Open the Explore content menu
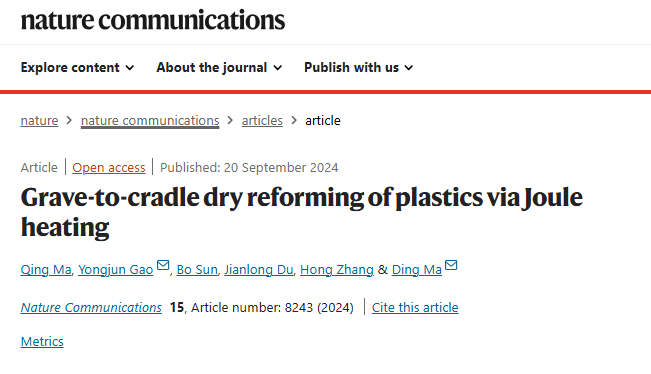This screenshot has height=374, width=651. click(x=77, y=67)
